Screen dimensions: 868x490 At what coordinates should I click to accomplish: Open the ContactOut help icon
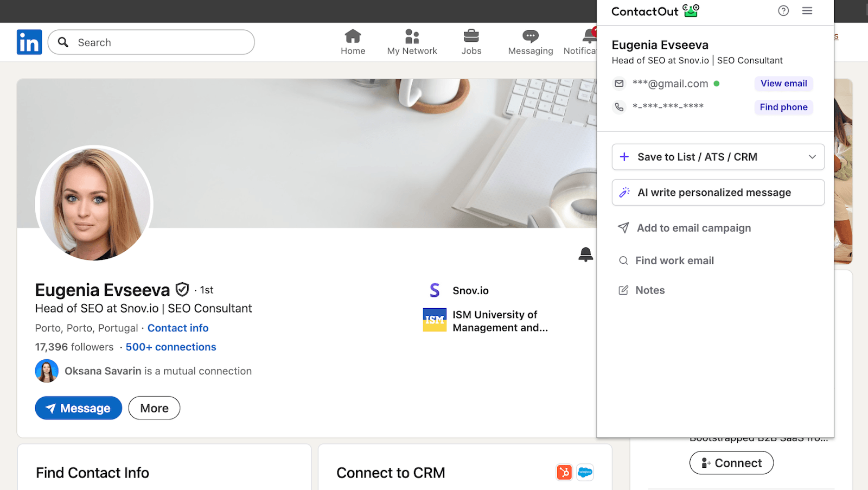point(783,11)
